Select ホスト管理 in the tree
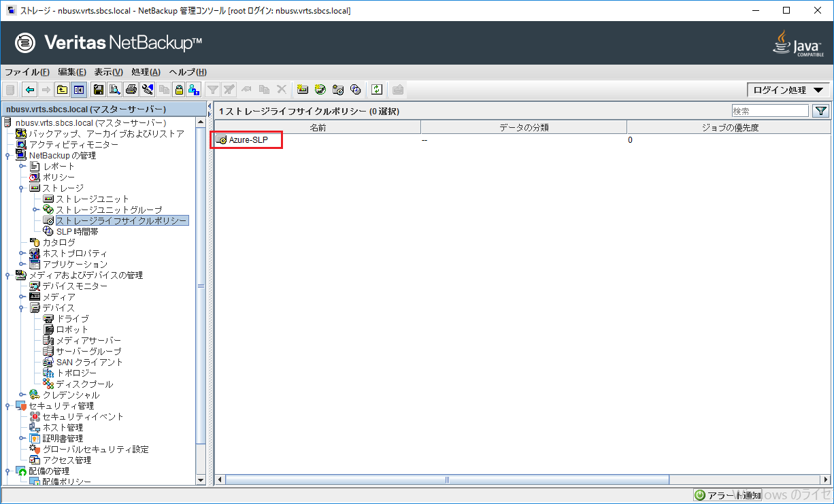 pos(63,428)
